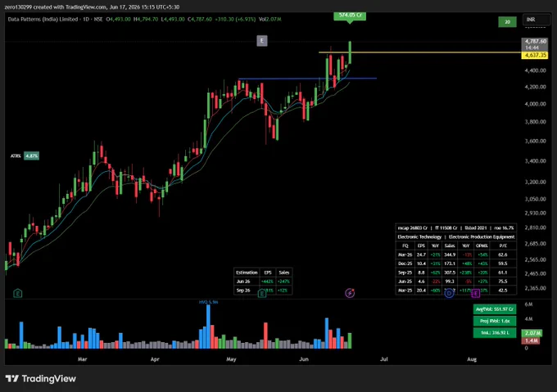Click the green 20 badge
Image resolution: width=557 pixels, height=392 pixels.
[x=507, y=22]
